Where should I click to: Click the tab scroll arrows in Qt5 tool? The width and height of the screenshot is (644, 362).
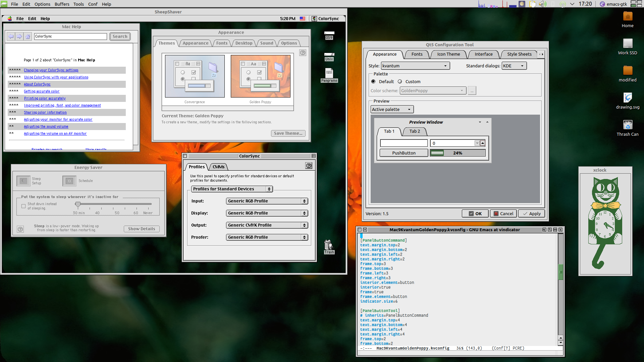(541, 54)
